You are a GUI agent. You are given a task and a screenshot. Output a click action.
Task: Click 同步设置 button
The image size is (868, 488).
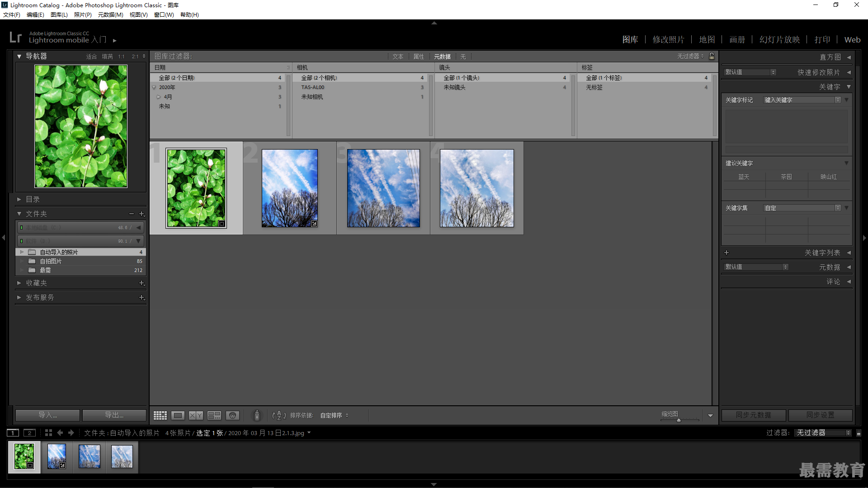click(x=821, y=415)
